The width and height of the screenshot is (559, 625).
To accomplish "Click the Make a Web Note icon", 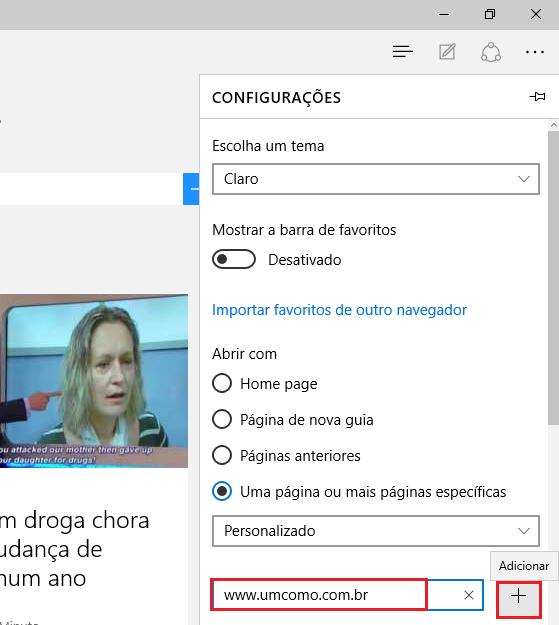I will (x=447, y=52).
